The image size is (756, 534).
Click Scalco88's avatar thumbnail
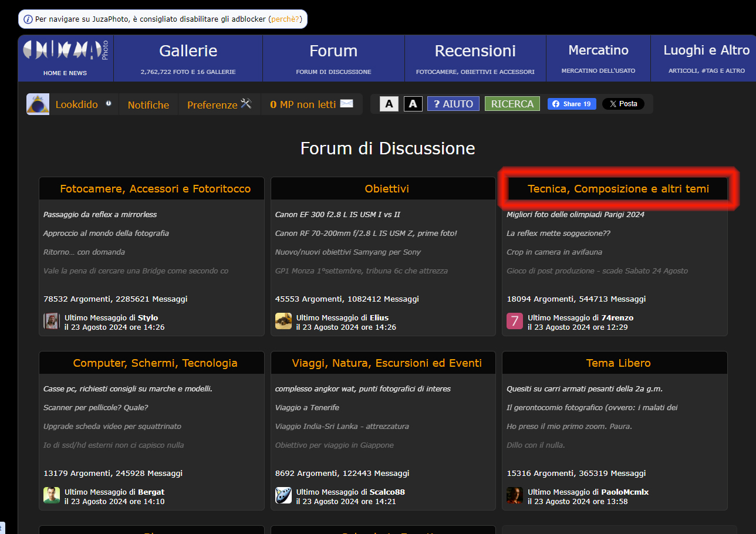(x=283, y=496)
